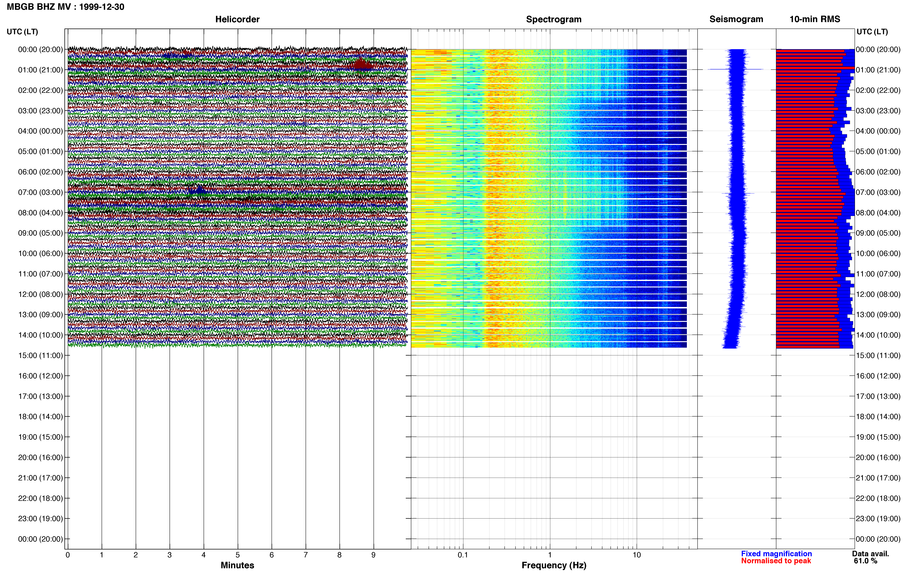The width and height of the screenshot is (924, 578).
Task: Click the dark red event burst near 01:00
Action: tap(360, 64)
